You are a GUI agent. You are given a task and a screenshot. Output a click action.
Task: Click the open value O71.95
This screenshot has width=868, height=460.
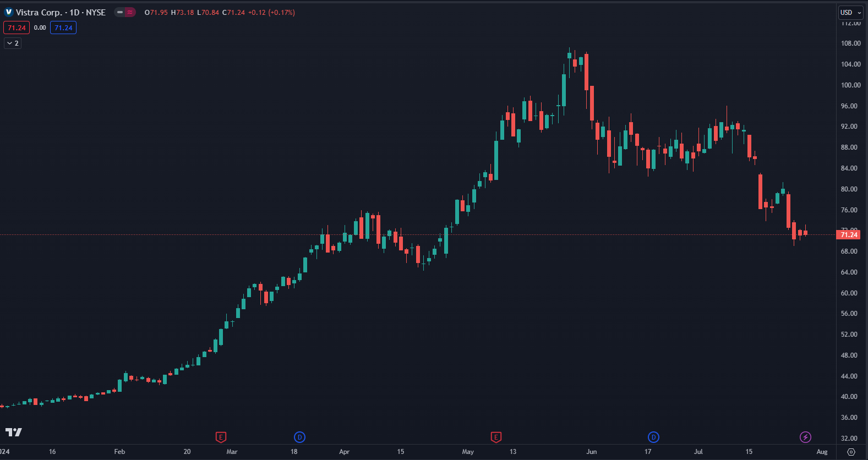tap(156, 12)
